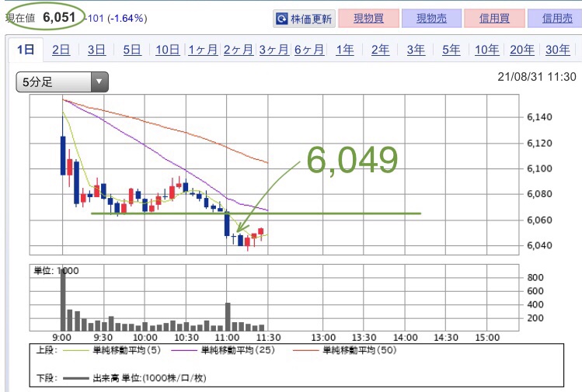Show the 3ヶ月 chart range

274,50
